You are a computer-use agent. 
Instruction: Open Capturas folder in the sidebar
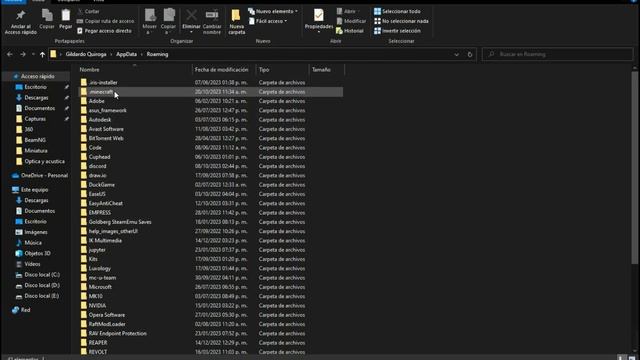coord(35,119)
